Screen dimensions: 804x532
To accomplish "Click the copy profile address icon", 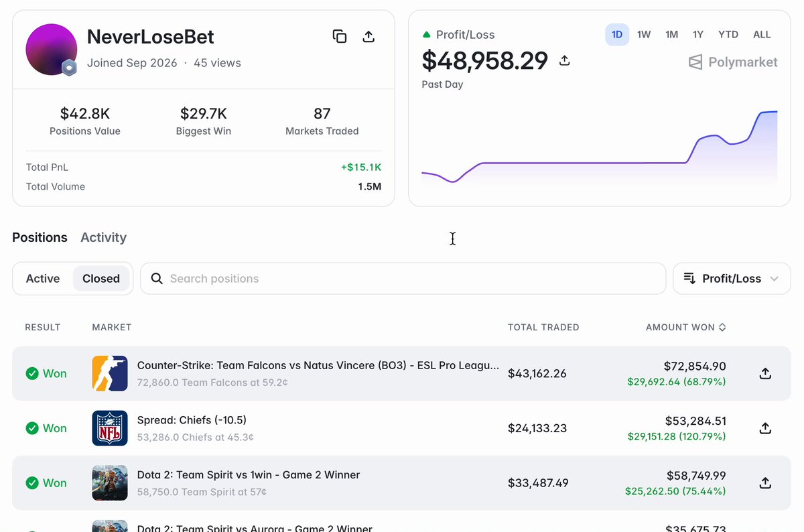I will click(340, 37).
